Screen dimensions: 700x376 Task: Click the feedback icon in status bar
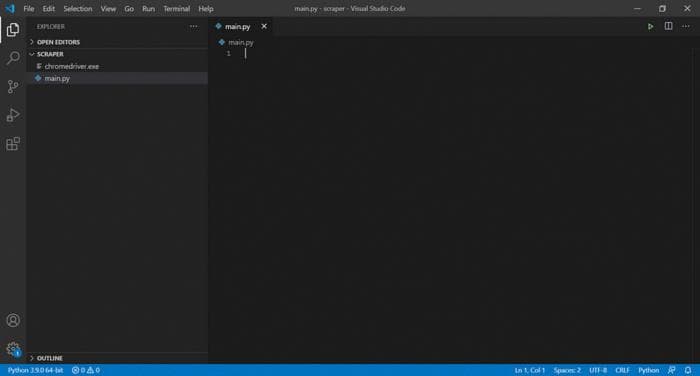[x=671, y=370]
